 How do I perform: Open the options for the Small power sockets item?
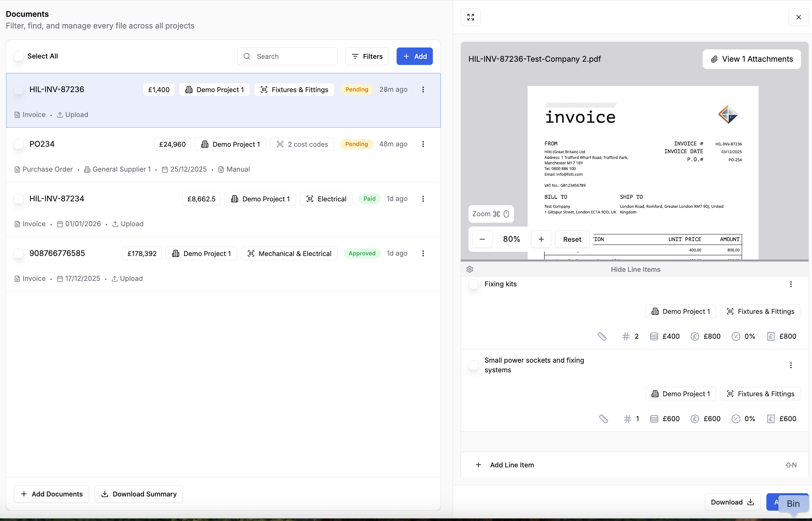791,365
